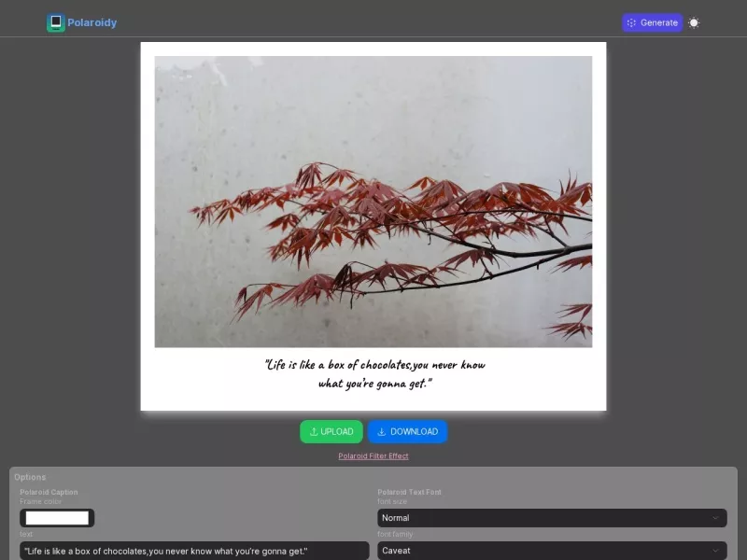The width and height of the screenshot is (747, 560).
Task: Open the Polaroidy home link text
Action: click(92, 22)
